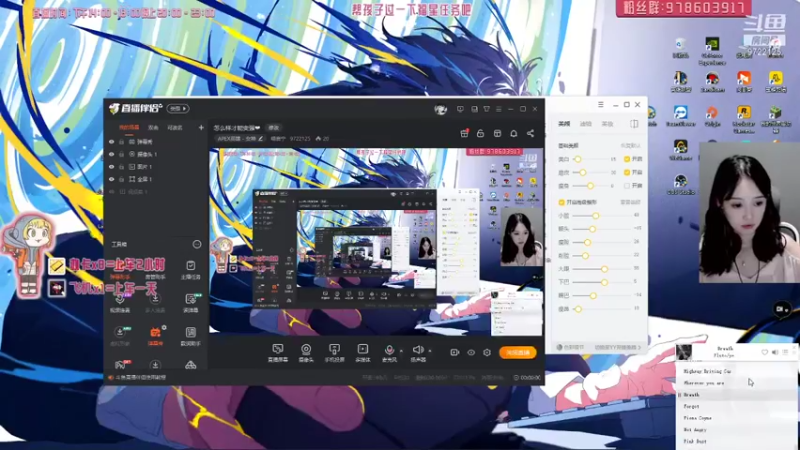Toggle the preview eye icon in bottom toolbar
The image size is (800, 450).
pos(471,353)
